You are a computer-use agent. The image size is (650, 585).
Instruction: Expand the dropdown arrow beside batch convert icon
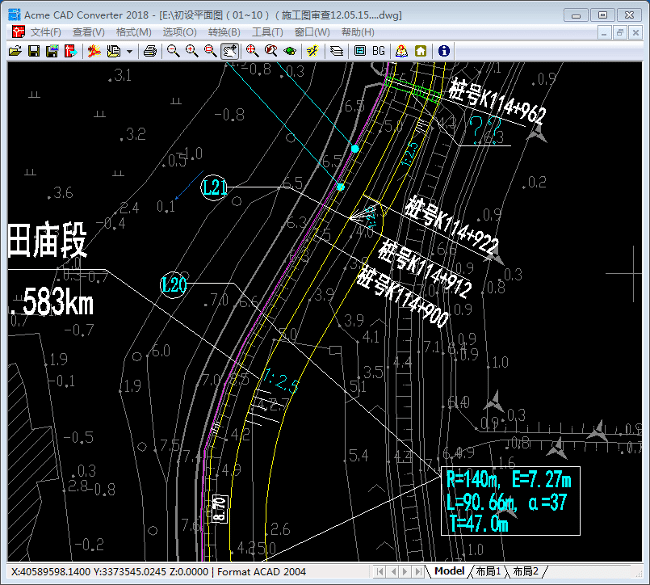129,51
